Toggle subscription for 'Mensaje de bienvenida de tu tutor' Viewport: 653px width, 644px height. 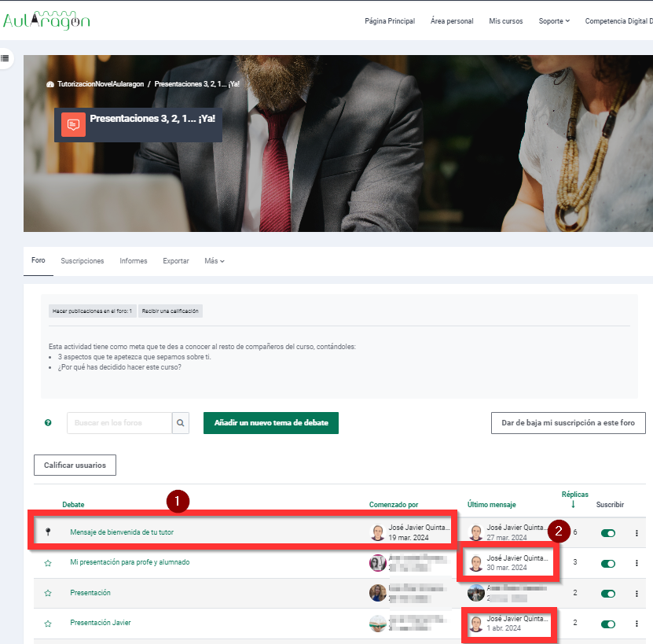point(608,533)
